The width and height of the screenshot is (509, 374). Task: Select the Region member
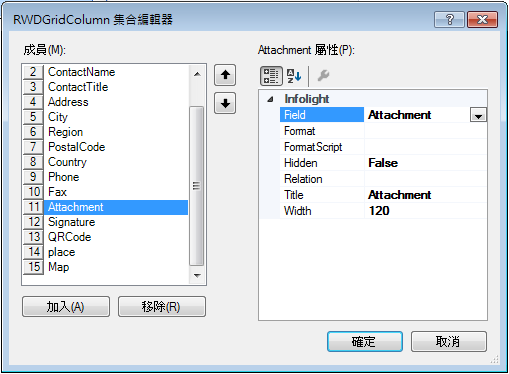[105, 132]
